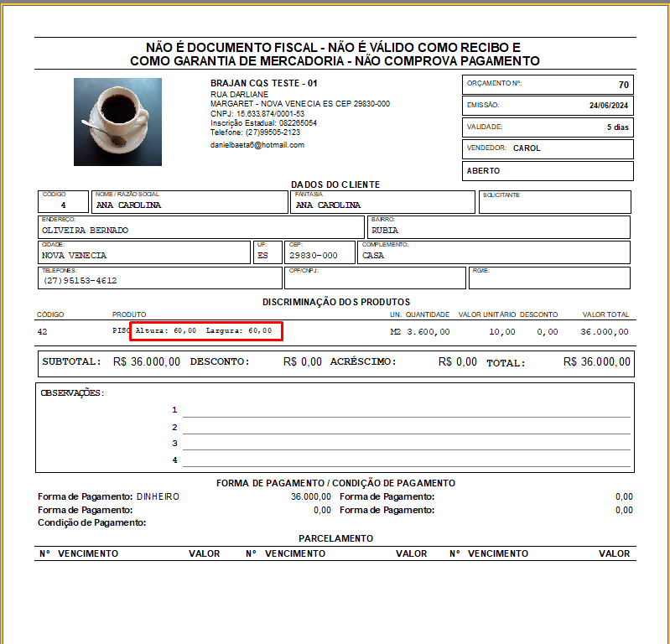Click the client Código field with 4
The width and height of the screenshot is (670, 644).
click(64, 202)
